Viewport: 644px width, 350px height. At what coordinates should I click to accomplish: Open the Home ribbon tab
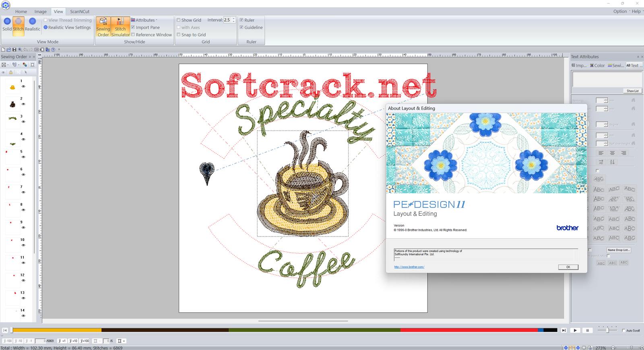21,12
